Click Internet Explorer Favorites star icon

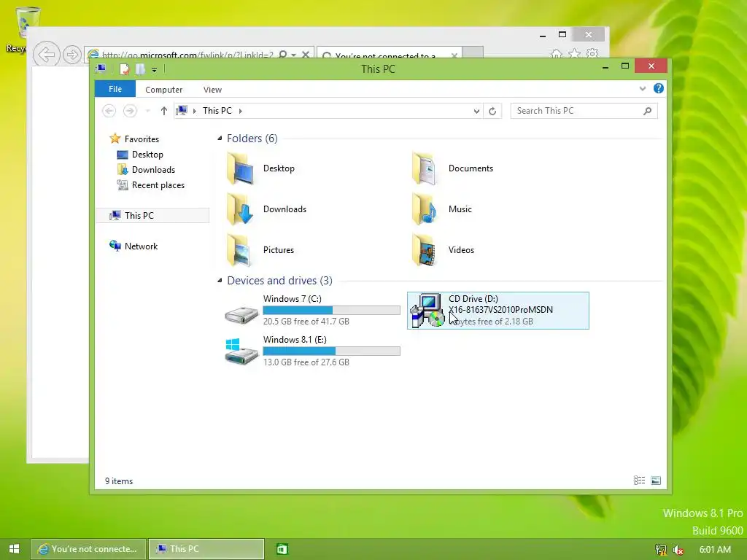click(x=575, y=52)
